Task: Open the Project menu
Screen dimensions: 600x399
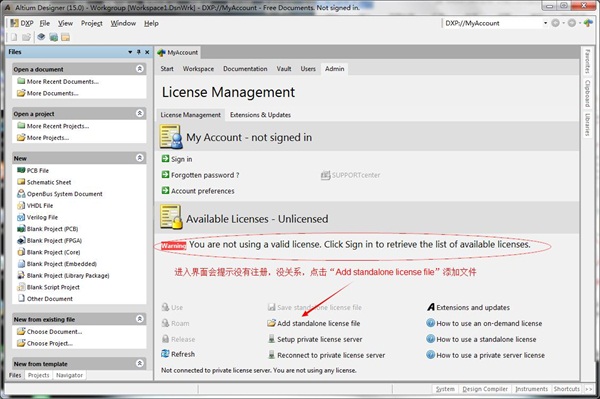Action: (91, 23)
